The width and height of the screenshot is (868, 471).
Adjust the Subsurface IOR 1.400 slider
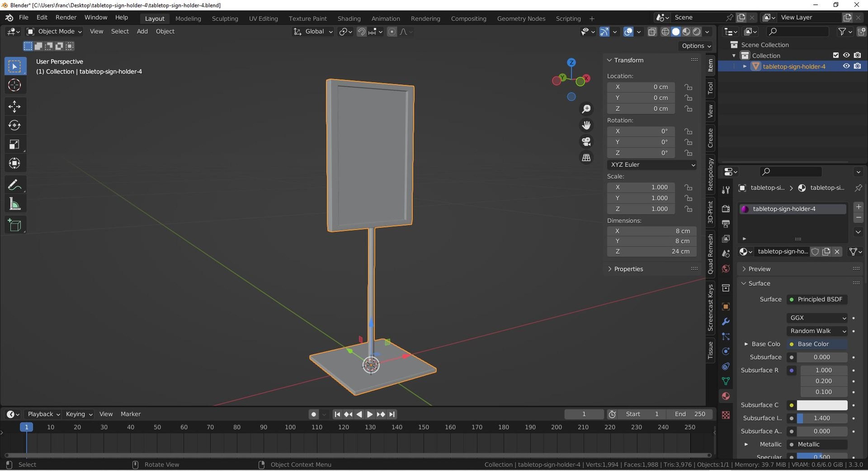pyautogui.click(x=822, y=418)
